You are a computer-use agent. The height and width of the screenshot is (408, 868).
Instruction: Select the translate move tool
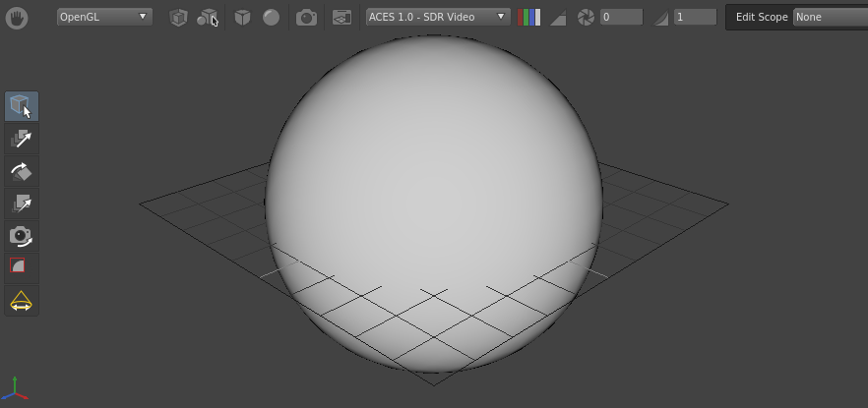point(21,139)
